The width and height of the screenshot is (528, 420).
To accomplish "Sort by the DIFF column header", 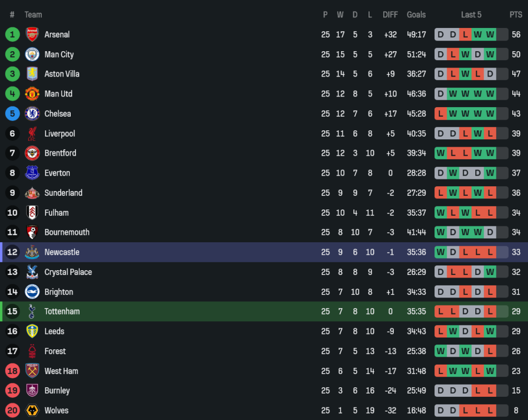I will [x=390, y=15].
